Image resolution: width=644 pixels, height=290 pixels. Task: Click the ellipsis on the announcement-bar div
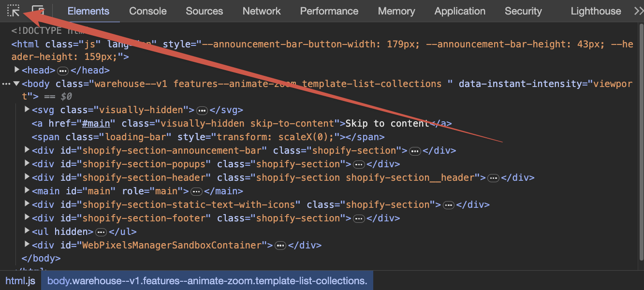coord(415,151)
